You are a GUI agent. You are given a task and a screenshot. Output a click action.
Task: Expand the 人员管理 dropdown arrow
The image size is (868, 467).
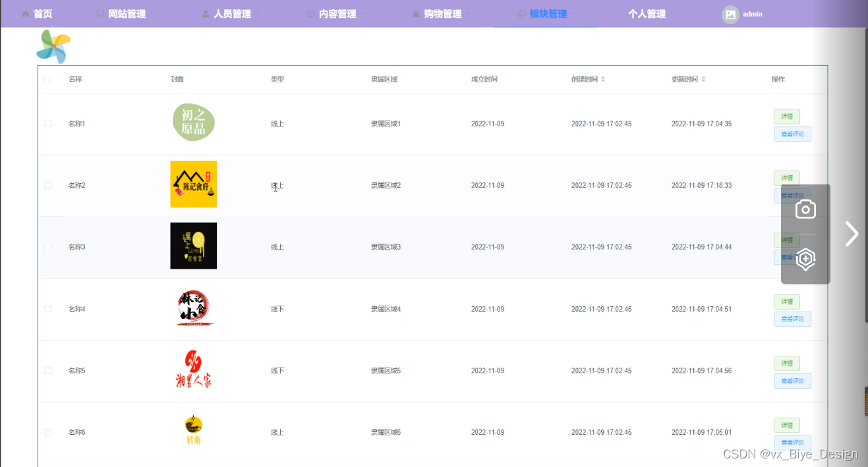coord(258,14)
